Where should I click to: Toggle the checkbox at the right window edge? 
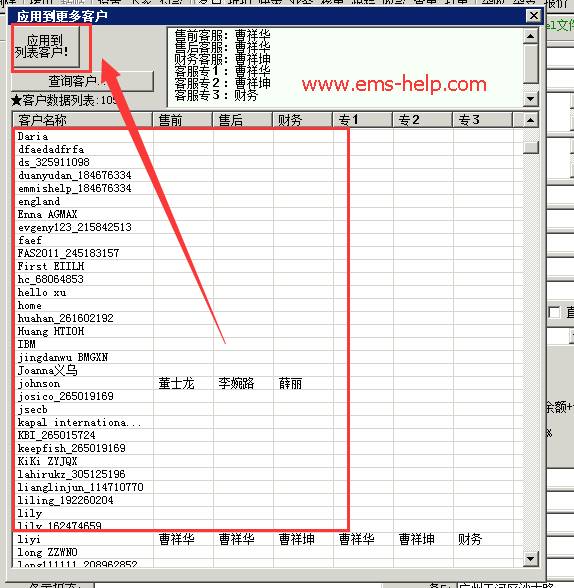point(554,312)
